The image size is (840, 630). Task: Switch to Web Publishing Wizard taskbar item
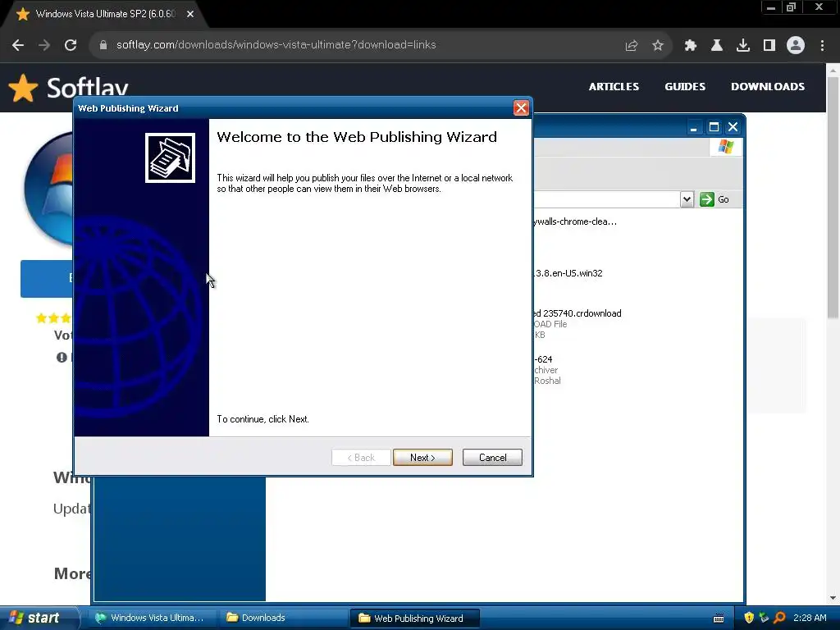pos(414,619)
